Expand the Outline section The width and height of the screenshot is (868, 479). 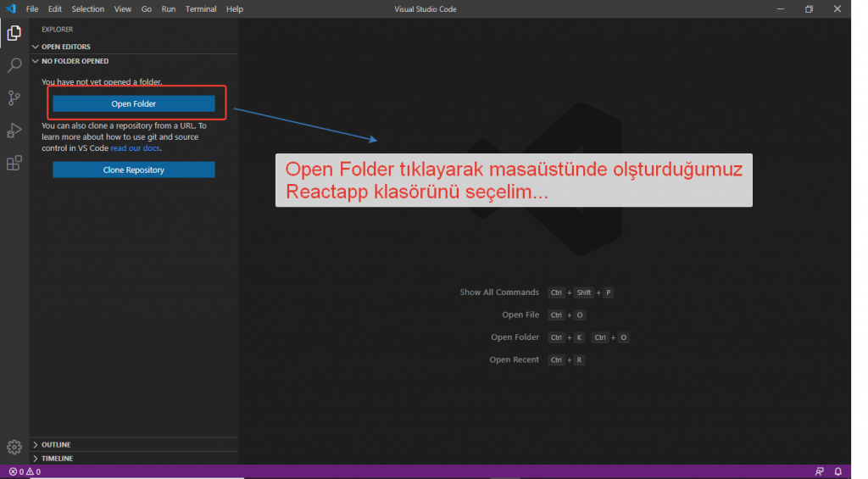(134, 445)
